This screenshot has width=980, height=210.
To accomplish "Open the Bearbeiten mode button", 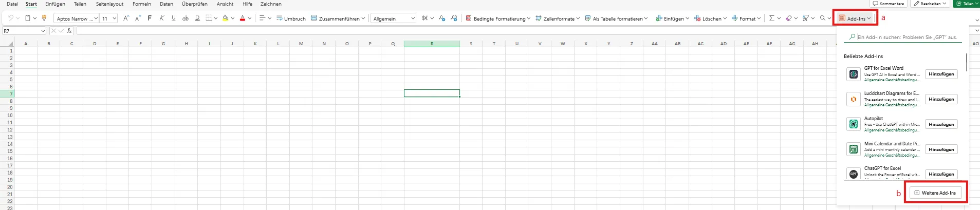I will click(x=930, y=4).
